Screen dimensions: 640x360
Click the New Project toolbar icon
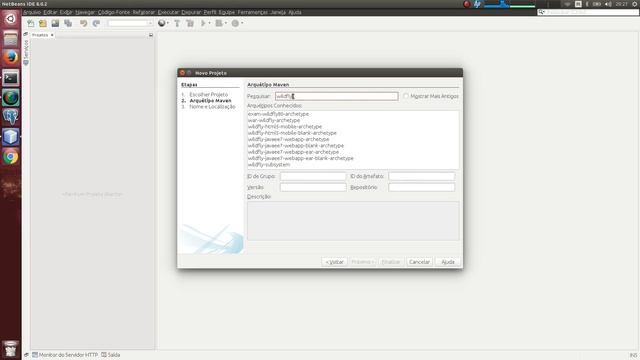pos(43,23)
